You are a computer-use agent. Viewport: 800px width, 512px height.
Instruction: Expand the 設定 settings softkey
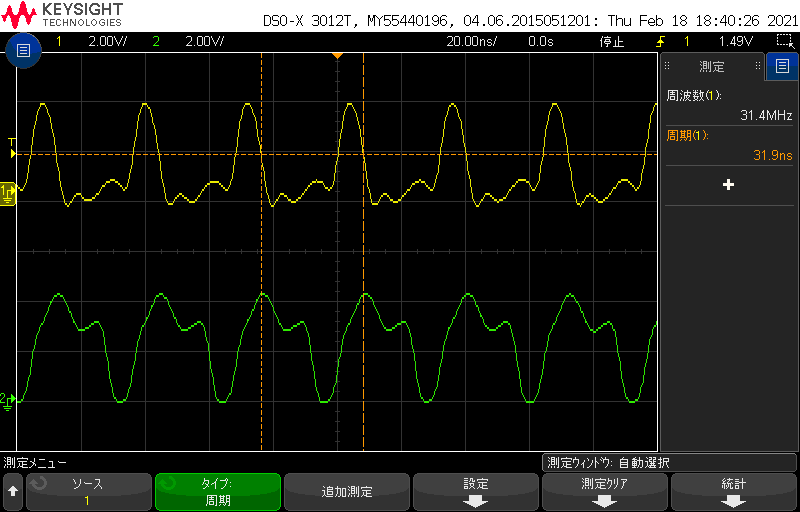click(x=475, y=491)
